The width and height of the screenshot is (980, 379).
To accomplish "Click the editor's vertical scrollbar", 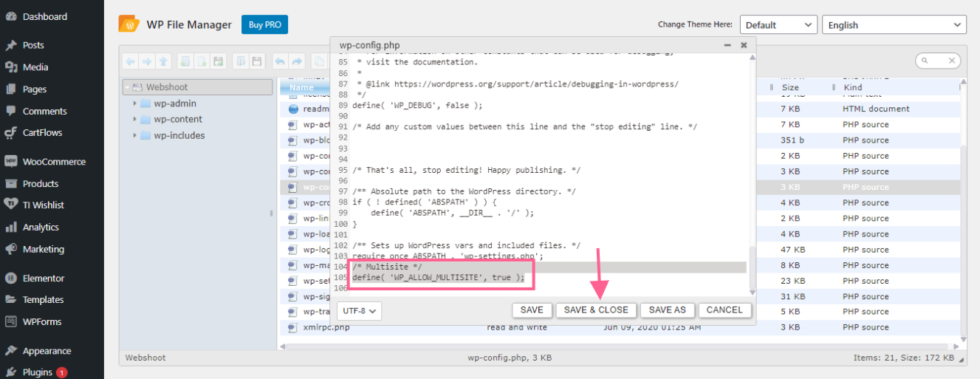I will (x=753, y=267).
